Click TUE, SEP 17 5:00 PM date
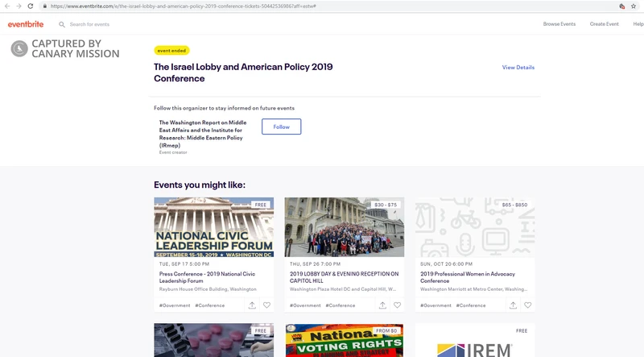This screenshot has height=357, width=644. click(184, 264)
